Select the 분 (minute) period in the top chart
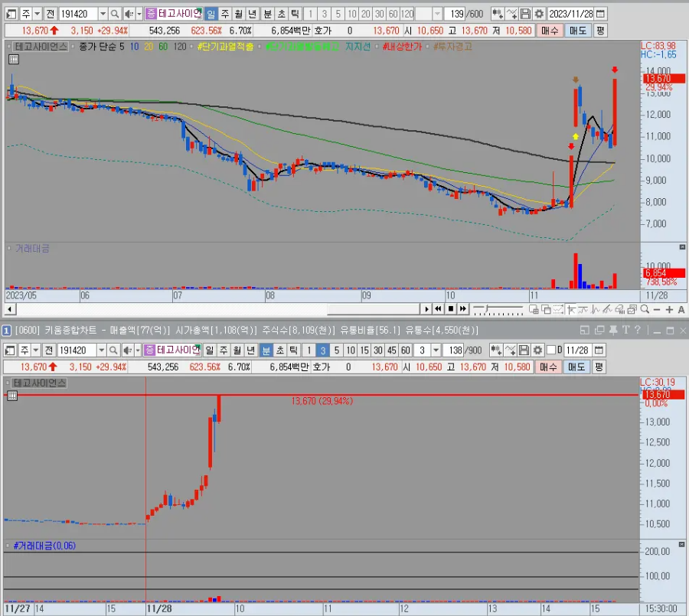The width and height of the screenshot is (689, 616). click(x=268, y=14)
